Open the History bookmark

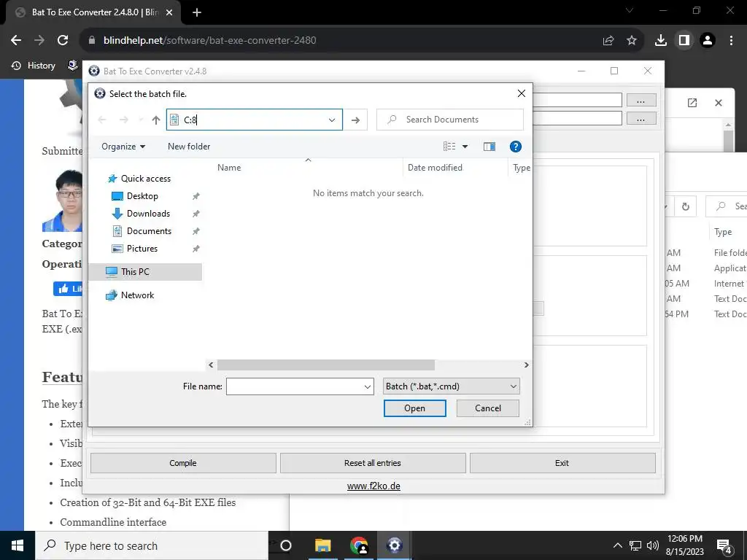coord(34,66)
